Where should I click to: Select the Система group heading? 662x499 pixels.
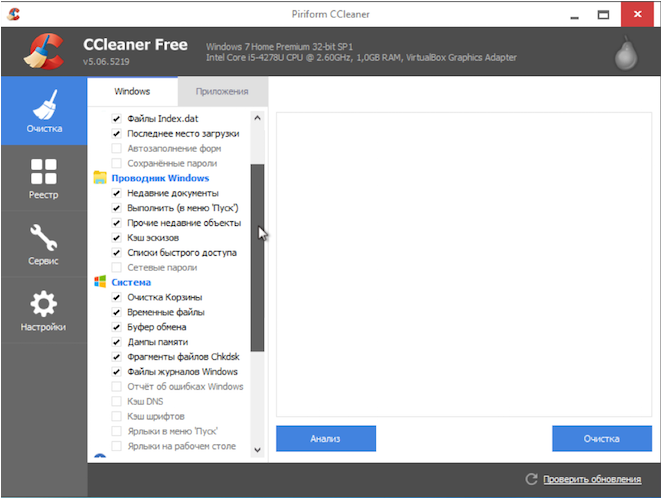pyautogui.click(x=131, y=282)
